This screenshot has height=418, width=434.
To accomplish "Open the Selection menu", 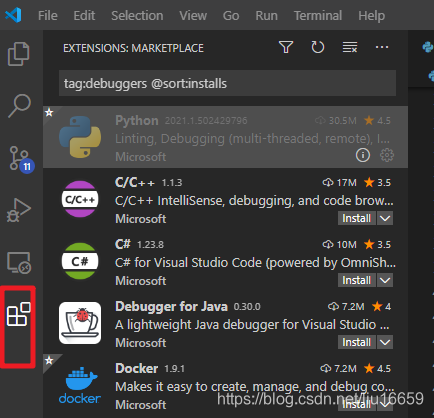I will [137, 16].
